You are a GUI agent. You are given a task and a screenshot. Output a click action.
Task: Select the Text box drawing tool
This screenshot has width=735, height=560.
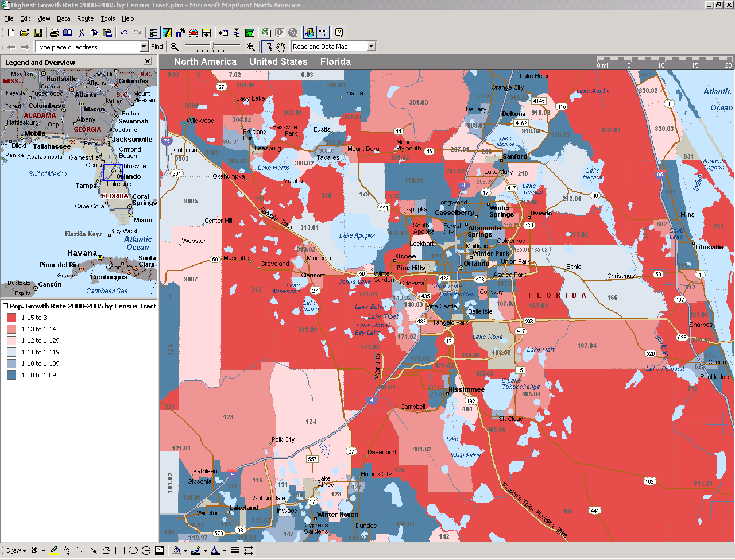[159, 550]
